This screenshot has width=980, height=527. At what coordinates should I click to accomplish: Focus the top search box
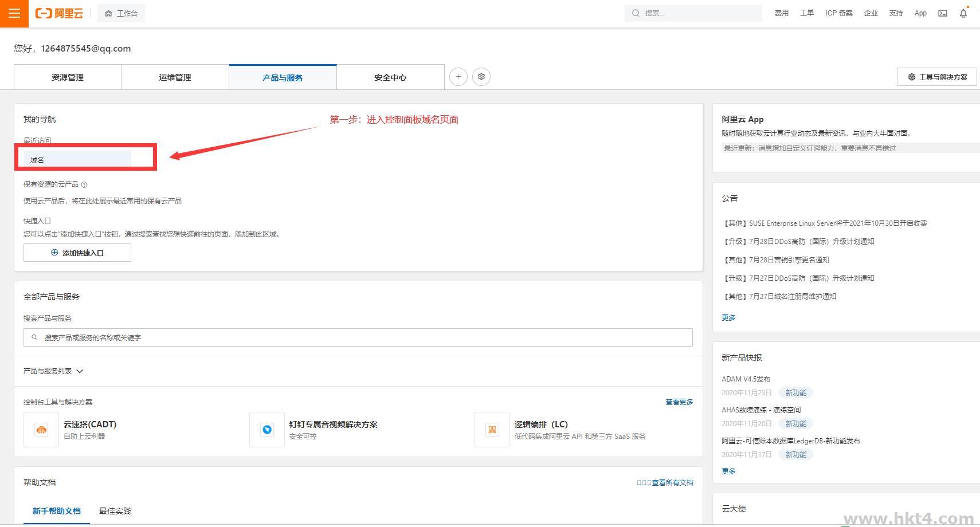click(693, 13)
